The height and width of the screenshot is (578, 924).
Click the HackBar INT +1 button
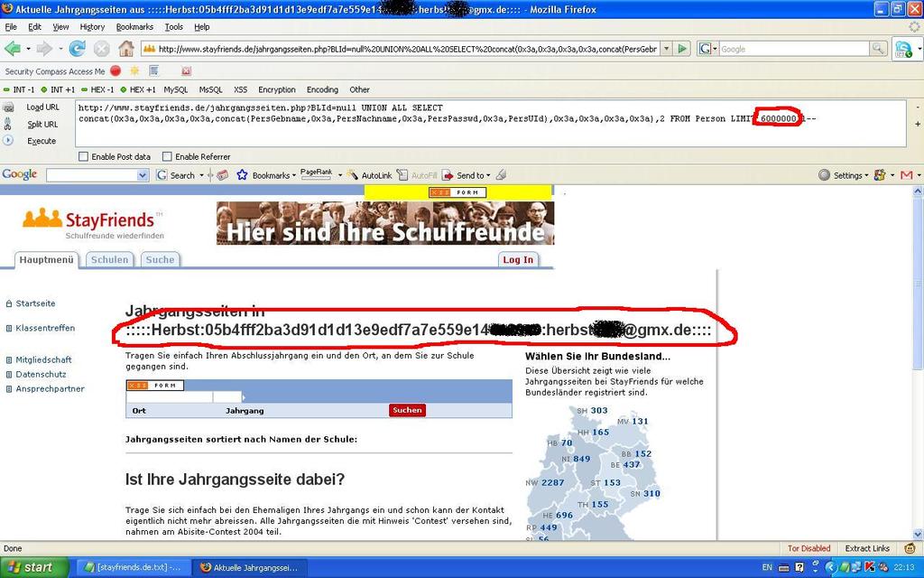(x=59, y=89)
